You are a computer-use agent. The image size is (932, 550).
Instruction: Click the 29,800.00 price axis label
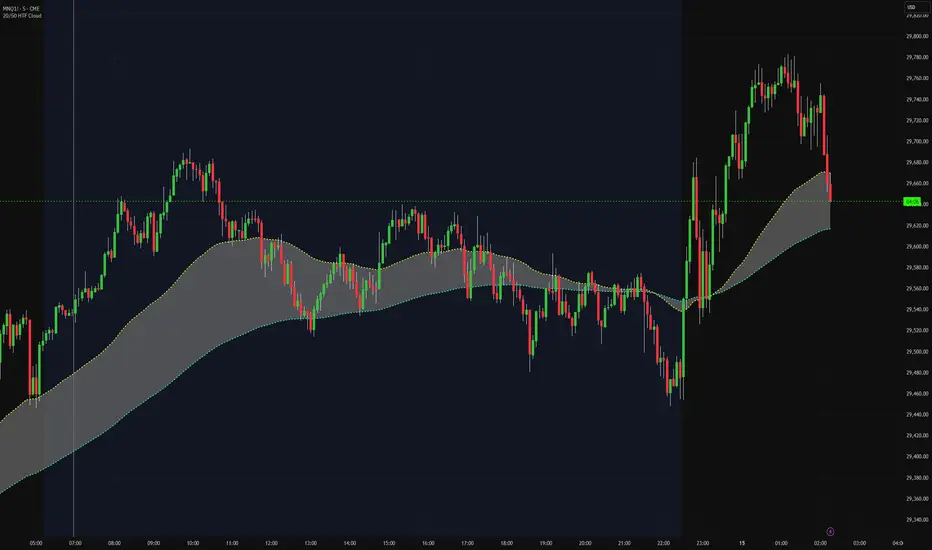point(917,36)
